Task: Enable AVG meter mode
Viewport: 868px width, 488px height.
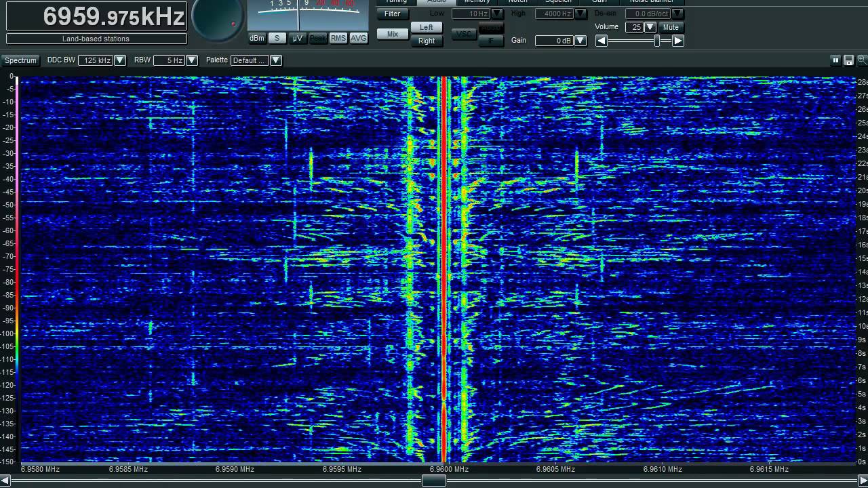Action: (358, 38)
